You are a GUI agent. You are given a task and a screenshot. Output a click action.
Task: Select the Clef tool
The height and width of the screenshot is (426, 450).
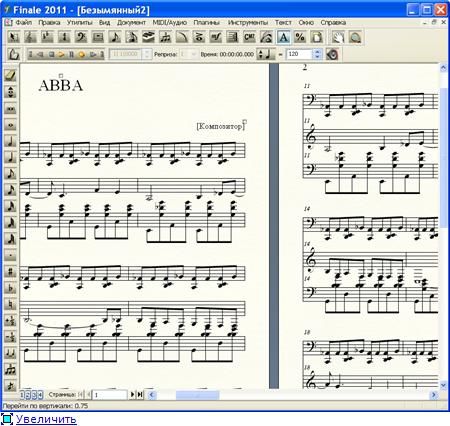click(81, 37)
